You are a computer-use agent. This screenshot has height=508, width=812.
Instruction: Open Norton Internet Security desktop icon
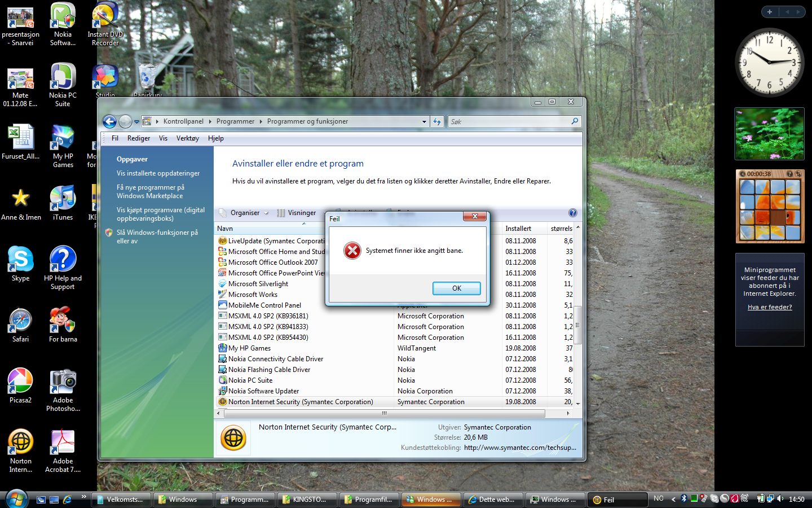(21, 451)
